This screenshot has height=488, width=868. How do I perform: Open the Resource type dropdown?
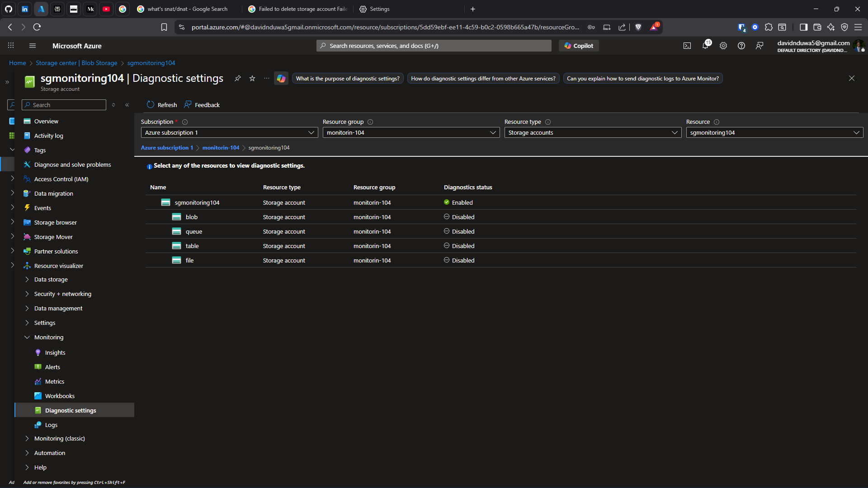tap(593, 132)
